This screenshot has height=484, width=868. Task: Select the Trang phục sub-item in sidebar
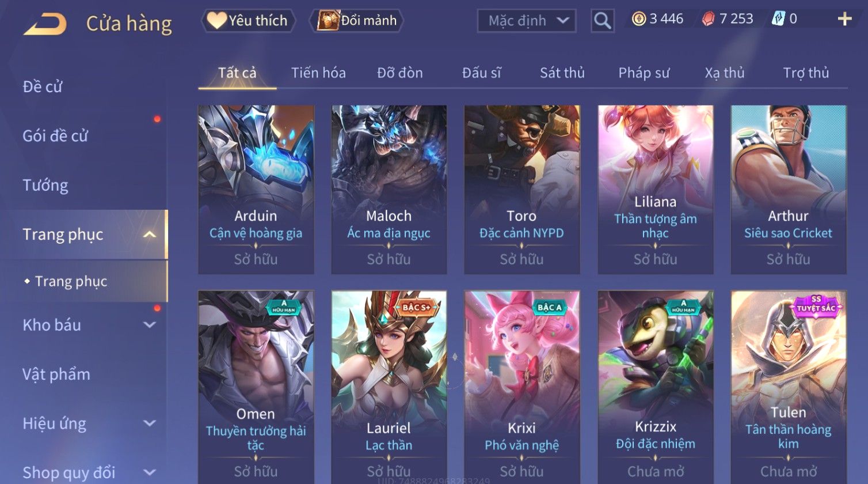[x=71, y=281]
